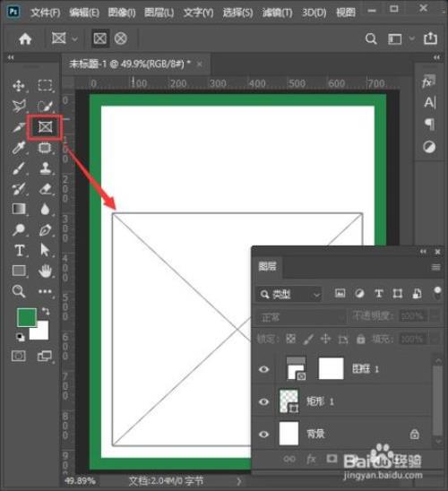Viewport: 448px width, 491px height.
Task: Open the Paragraph panel icon
Action: tap(429, 125)
